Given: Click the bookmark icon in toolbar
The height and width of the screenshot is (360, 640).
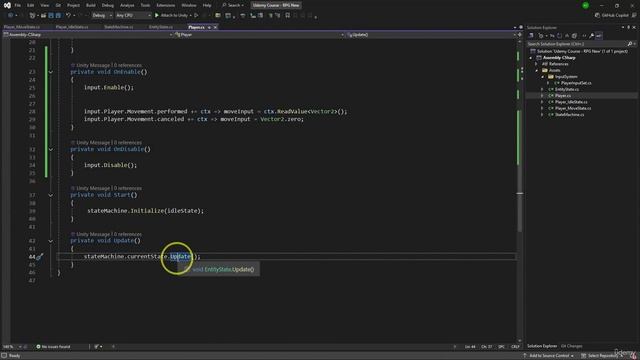Looking at the screenshot, I should pos(288,16).
